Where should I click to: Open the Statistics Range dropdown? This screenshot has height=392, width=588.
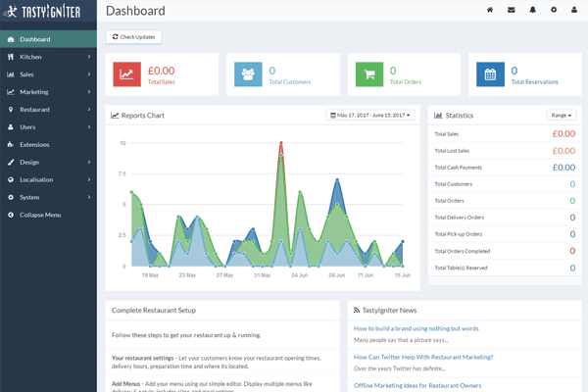[561, 115]
